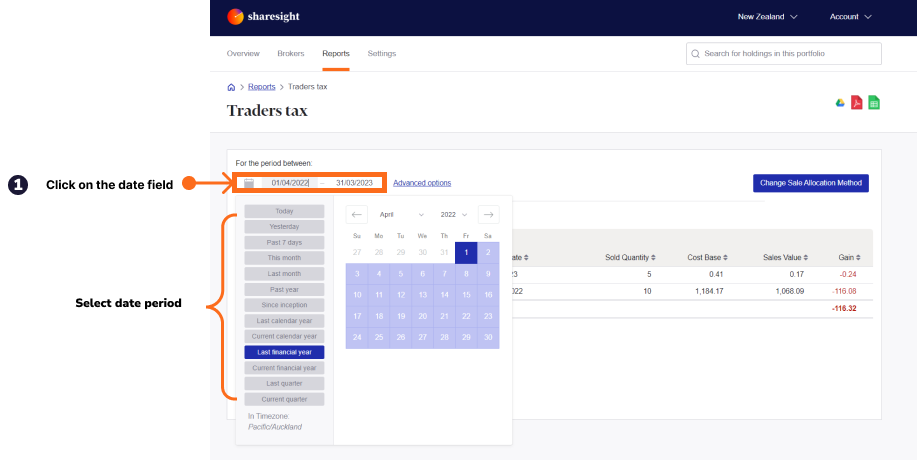Viewport: 917px width, 468px height.
Task: Select the Last quarter preset
Action: 284,384
